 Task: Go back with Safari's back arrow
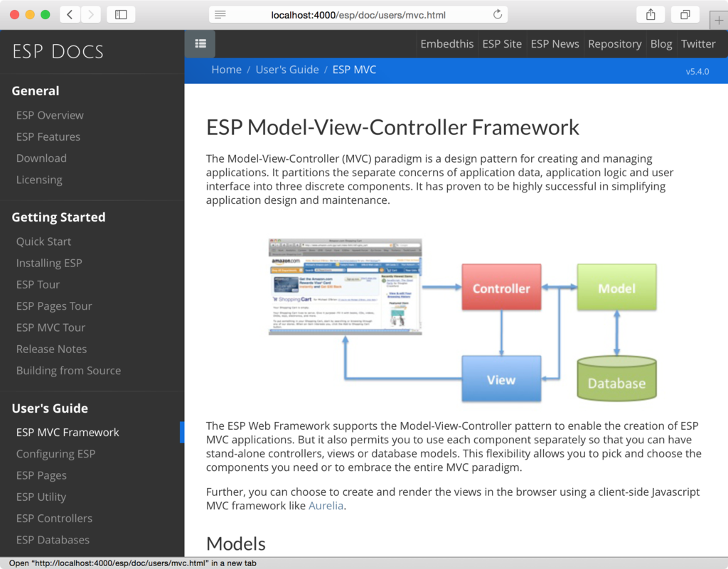click(70, 15)
